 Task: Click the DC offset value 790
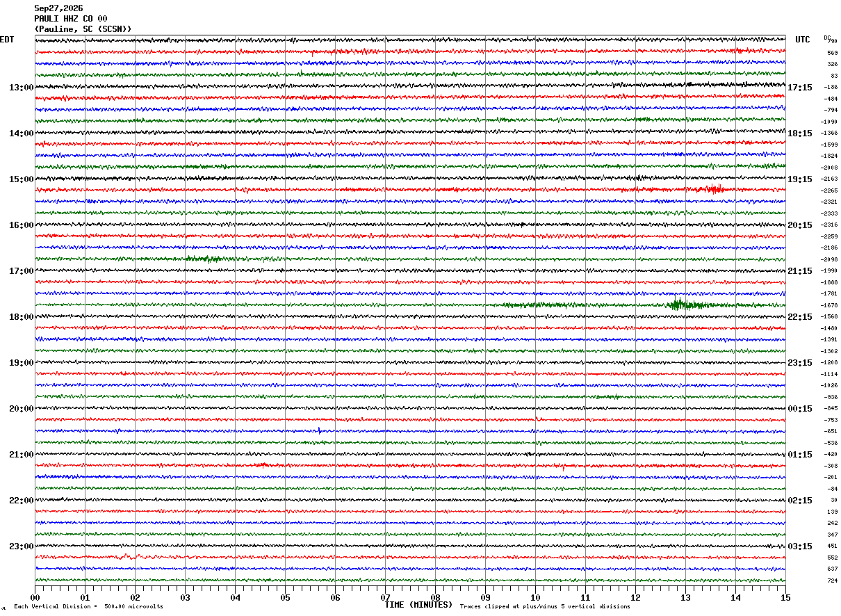[832, 42]
